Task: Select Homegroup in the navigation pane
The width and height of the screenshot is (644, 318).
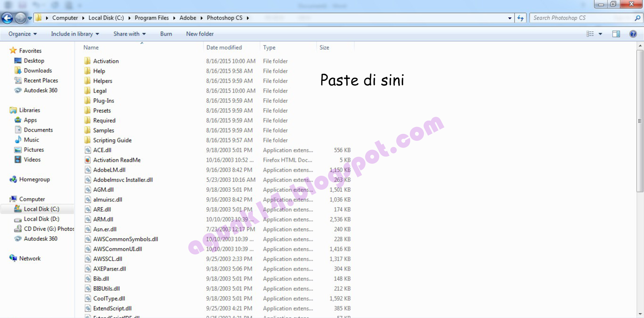Action: coord(34,179)
